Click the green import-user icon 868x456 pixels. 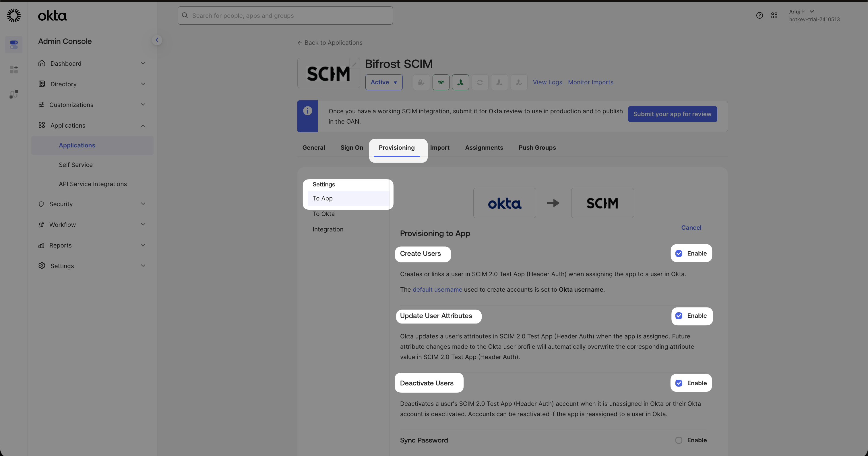click(x=460, y=82)
